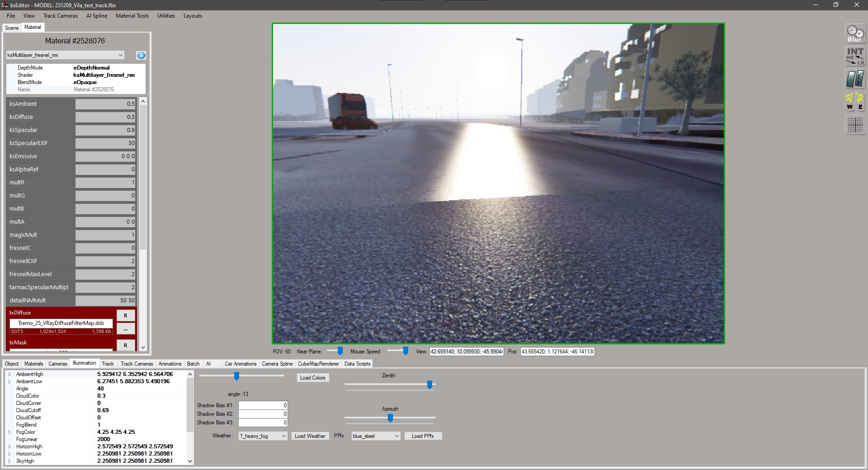The height and width of the screenshot is (470, 868).
Task: Click the txDiffuse R button
Action: [126, 315]
